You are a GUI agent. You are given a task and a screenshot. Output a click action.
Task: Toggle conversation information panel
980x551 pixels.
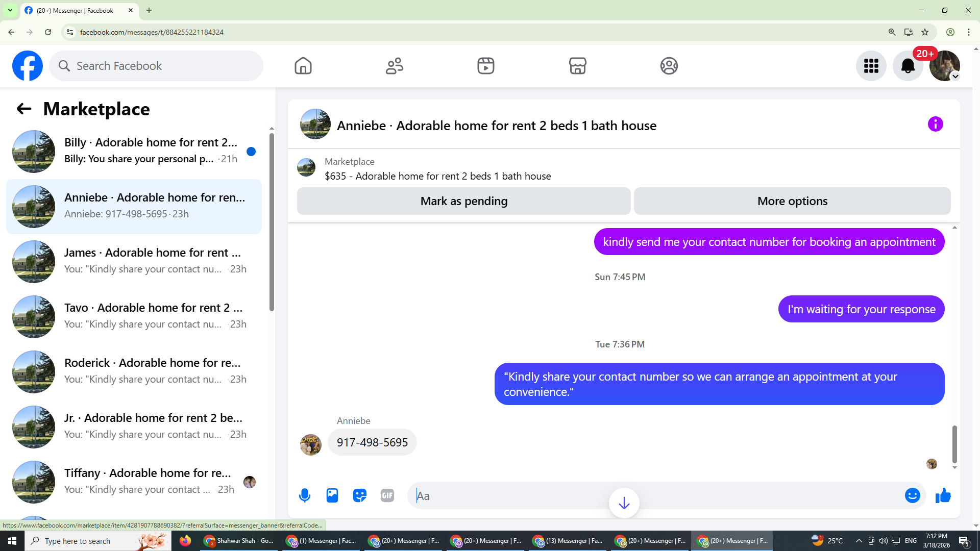pyautogui.click(x=935, y=124)
